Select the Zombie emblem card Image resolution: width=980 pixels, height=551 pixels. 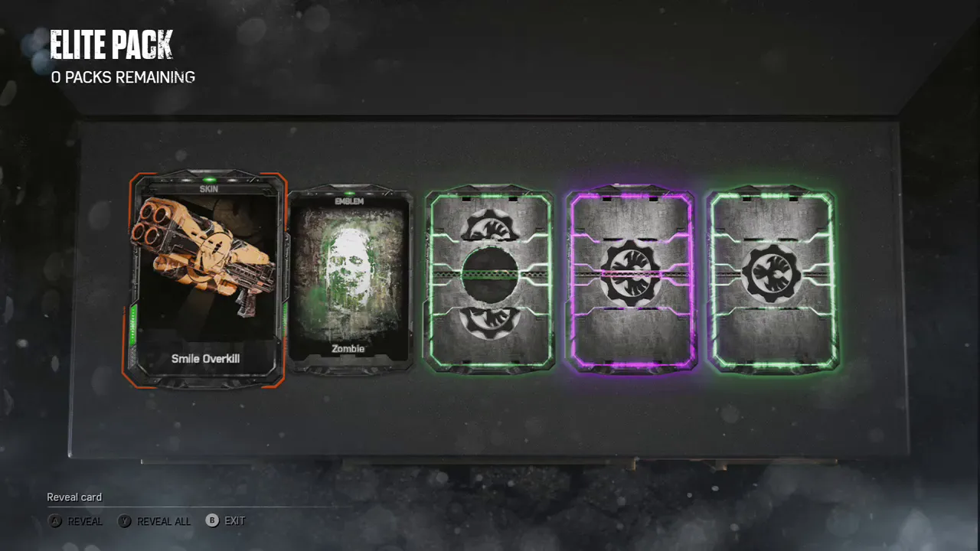348,282
